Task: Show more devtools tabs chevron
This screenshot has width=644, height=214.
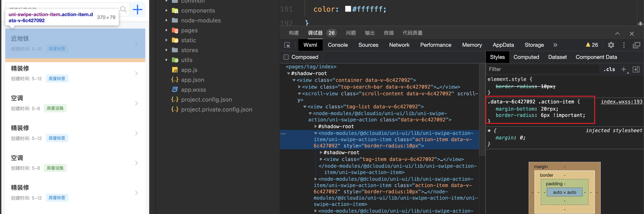Action: (555, 45)
